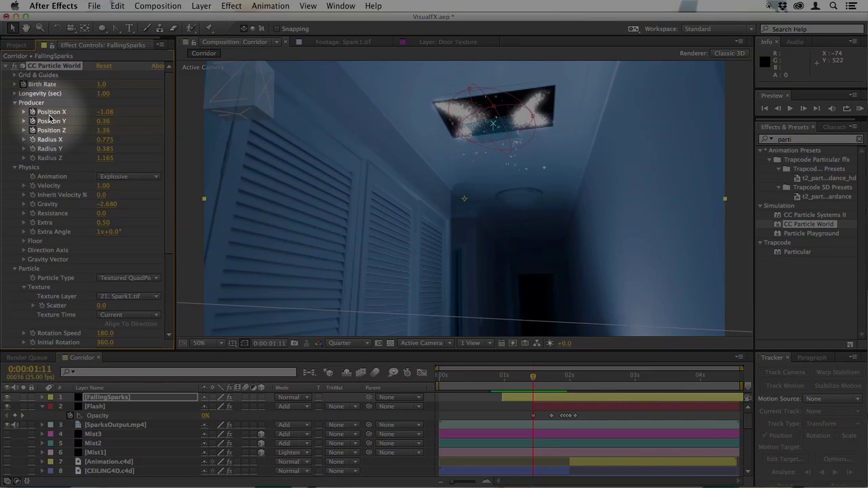
Task: Open the Apple menu
Action: click(x=14, y=6)
